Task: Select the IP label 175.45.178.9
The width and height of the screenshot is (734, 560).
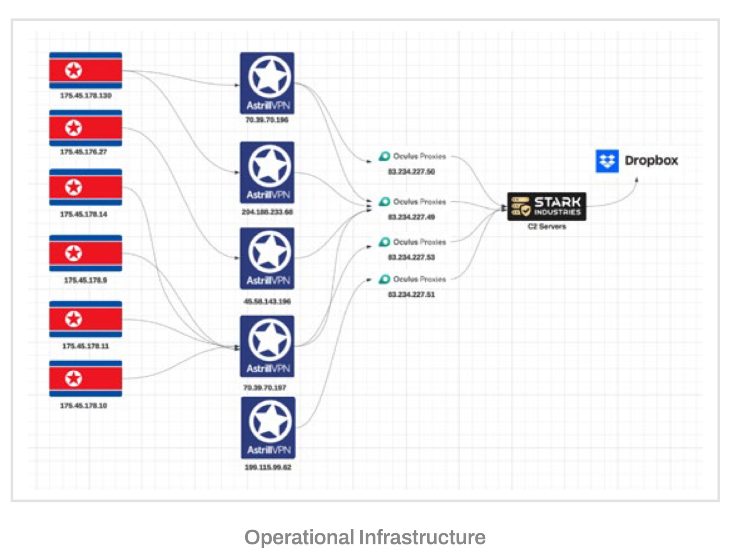Action: point(85,280)
